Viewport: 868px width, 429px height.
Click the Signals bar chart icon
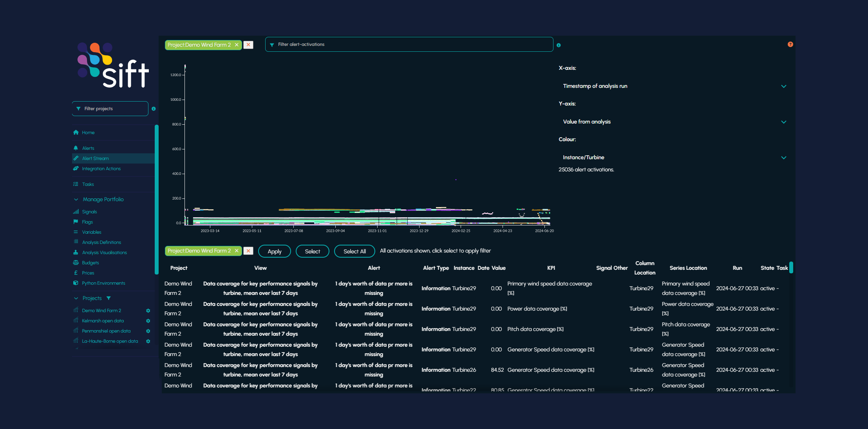76,212
